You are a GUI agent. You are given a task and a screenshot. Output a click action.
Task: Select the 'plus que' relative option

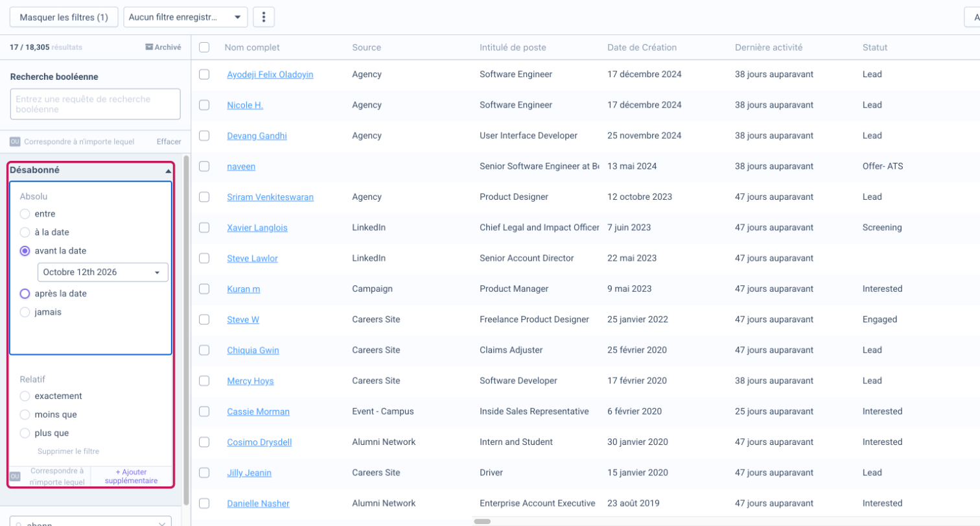click(x=25, y=433)
